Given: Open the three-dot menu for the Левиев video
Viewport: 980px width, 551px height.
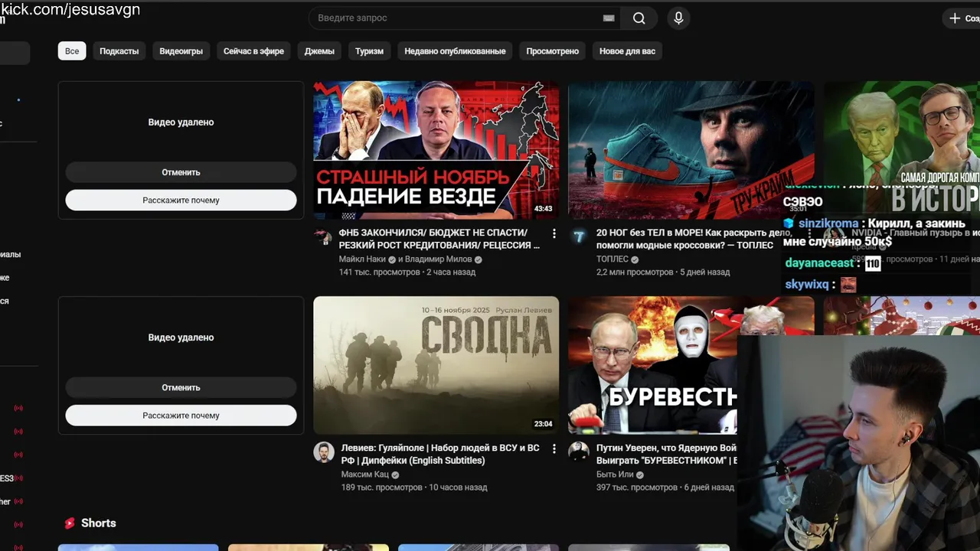Looking at the screenshot, I should click(x=554, y=448).
